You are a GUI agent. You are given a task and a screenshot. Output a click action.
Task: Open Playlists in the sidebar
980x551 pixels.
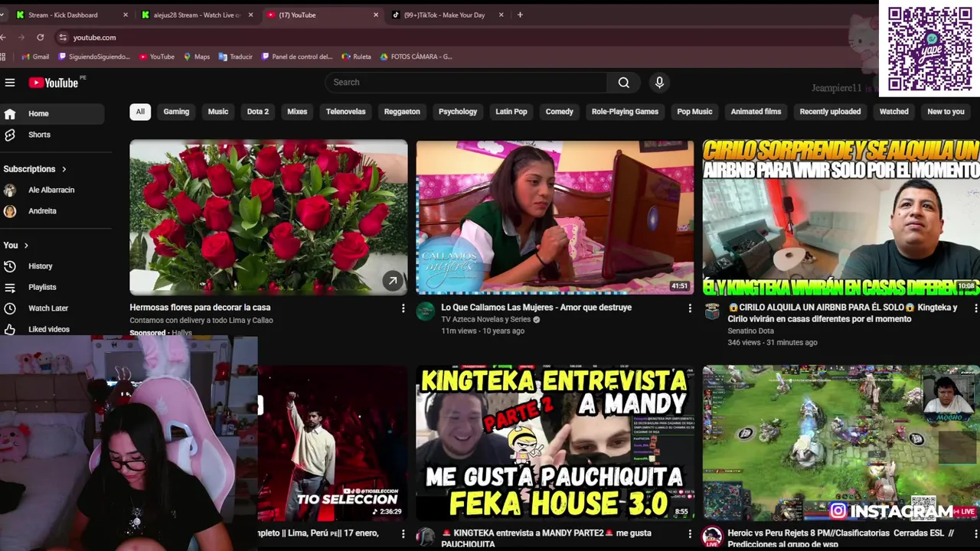click(52, 287)
